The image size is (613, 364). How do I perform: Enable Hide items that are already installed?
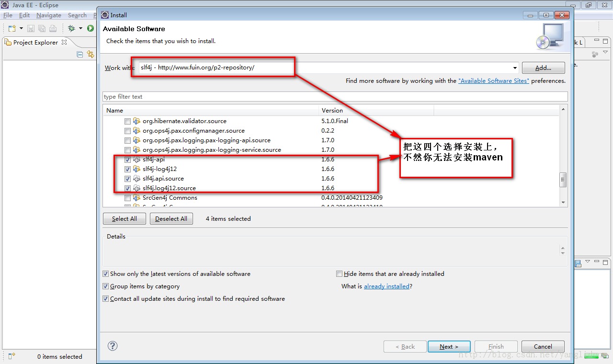[340, 274]
